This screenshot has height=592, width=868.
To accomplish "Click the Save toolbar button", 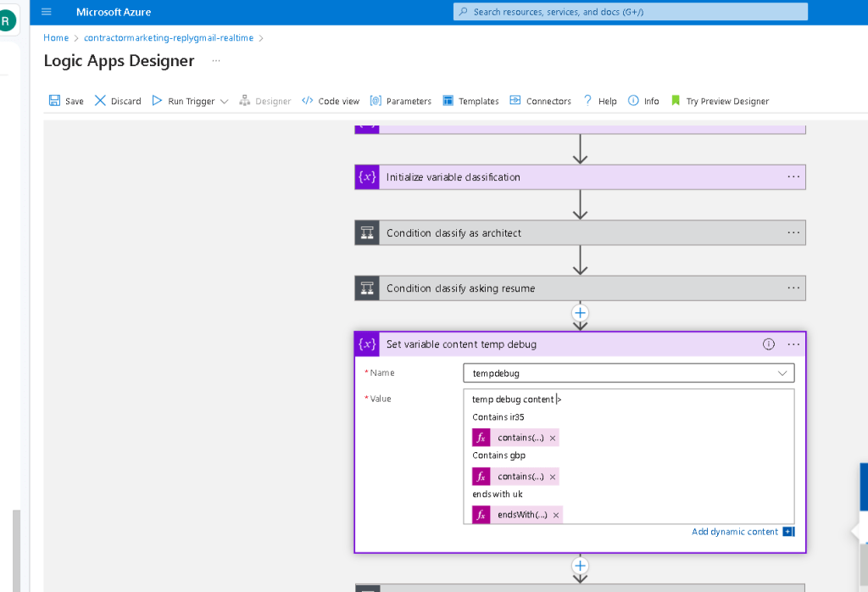I will coord(66,101).
